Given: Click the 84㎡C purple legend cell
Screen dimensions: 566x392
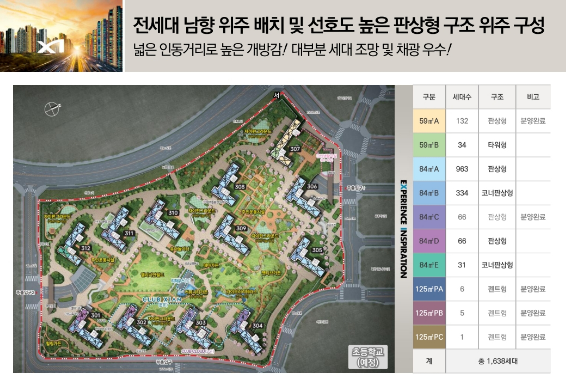Looking at the screenshot, I should coord(429,217).
